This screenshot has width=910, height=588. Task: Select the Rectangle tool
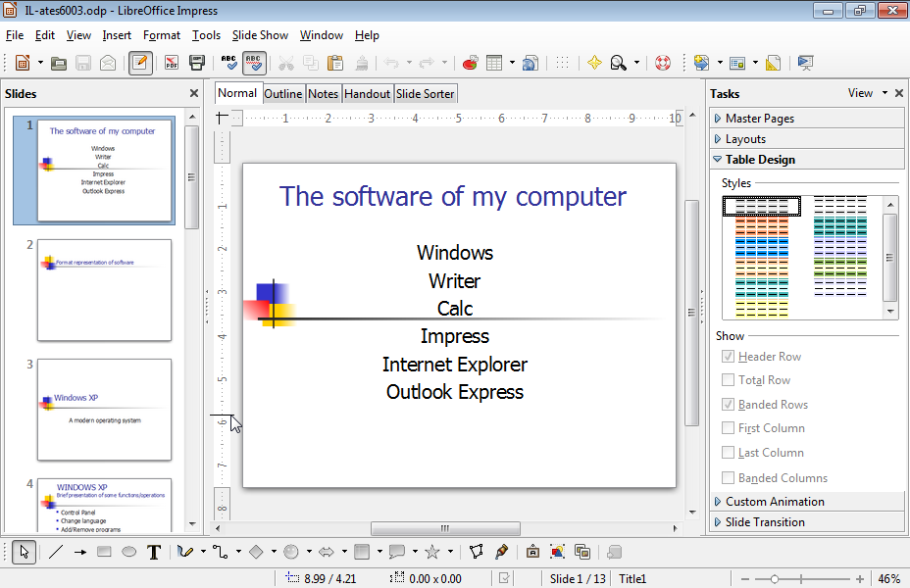[x=105, y=552]
